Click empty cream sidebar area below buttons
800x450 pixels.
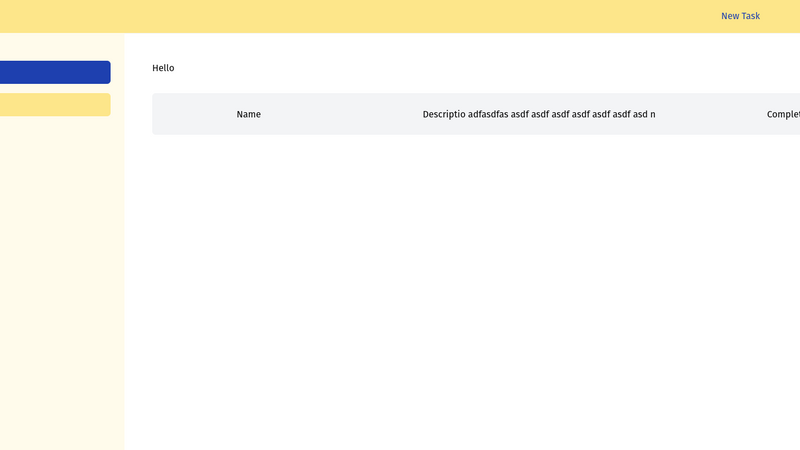tap(60, 280)
